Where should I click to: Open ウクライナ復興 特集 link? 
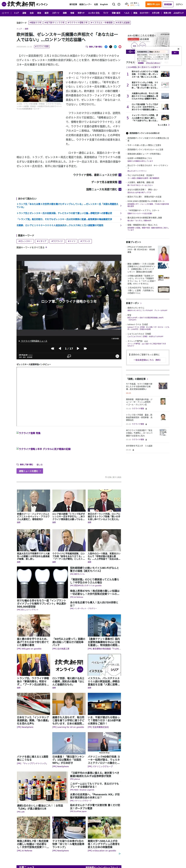[x=29, y=433]
